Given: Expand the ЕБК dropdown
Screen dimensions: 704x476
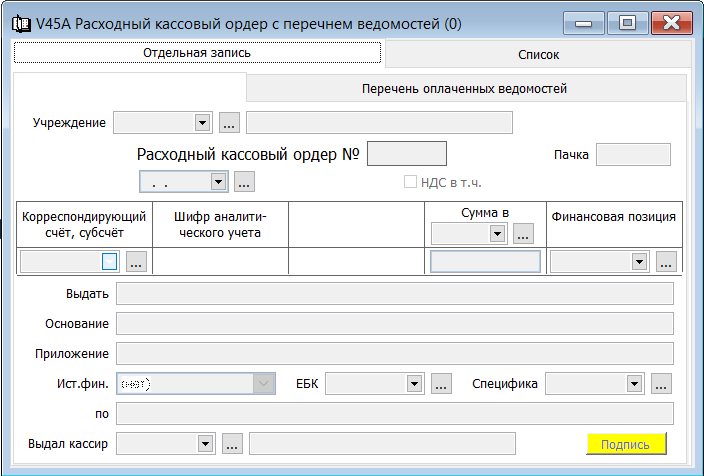Looking at the screenshot, I should pyautogui.click(x=414, y=383).
